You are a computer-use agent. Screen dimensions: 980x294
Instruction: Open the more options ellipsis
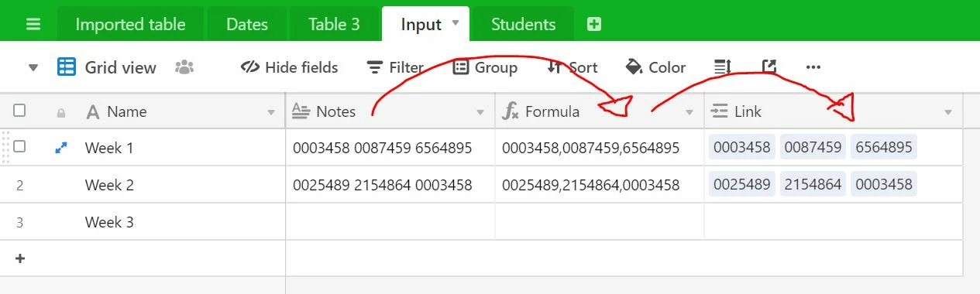pyautogui.click(x=813, y=67)
